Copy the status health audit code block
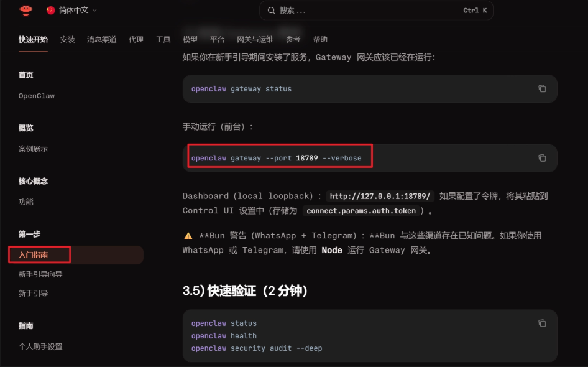The image size is (588, 367). pyautogui.click(x=542, y=323)
